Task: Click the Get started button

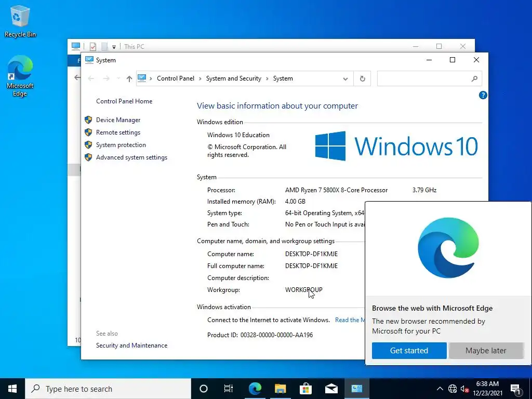Action: click(409, 351)
